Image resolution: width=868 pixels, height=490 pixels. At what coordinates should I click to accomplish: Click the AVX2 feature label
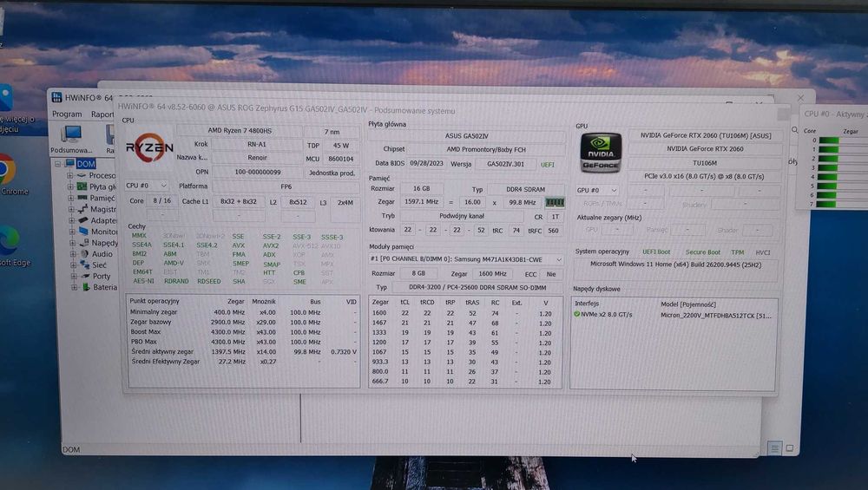coord(271,245)
